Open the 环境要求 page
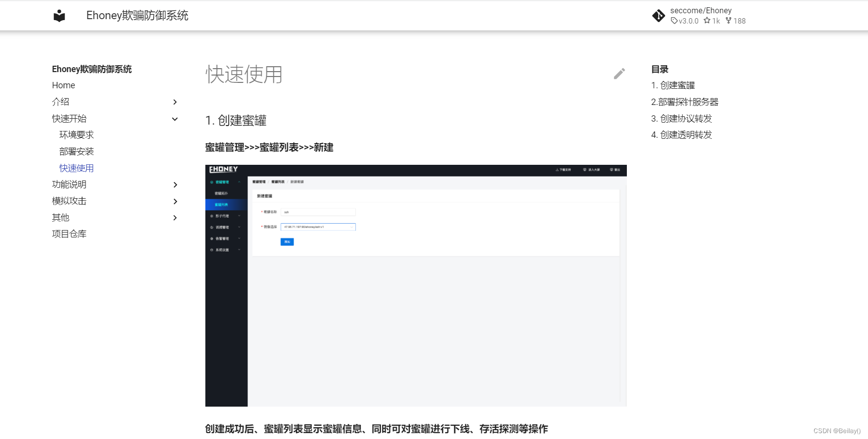The height and width of the screenshot is (439, 868). coord(76,135)
